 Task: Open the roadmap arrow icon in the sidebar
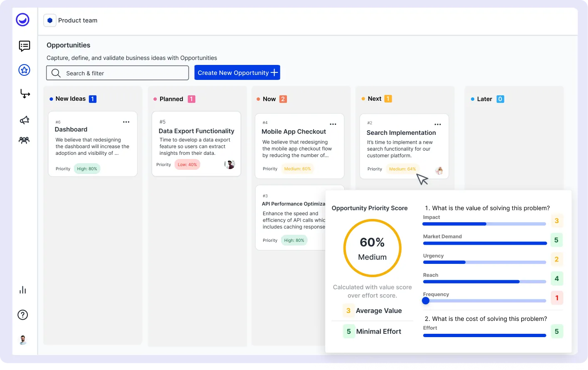24,94
